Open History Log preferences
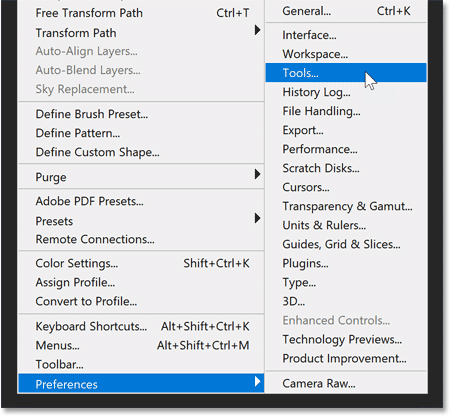Viewport: 451px width, 417px height. pyautogui.click(x=346, y=92)
